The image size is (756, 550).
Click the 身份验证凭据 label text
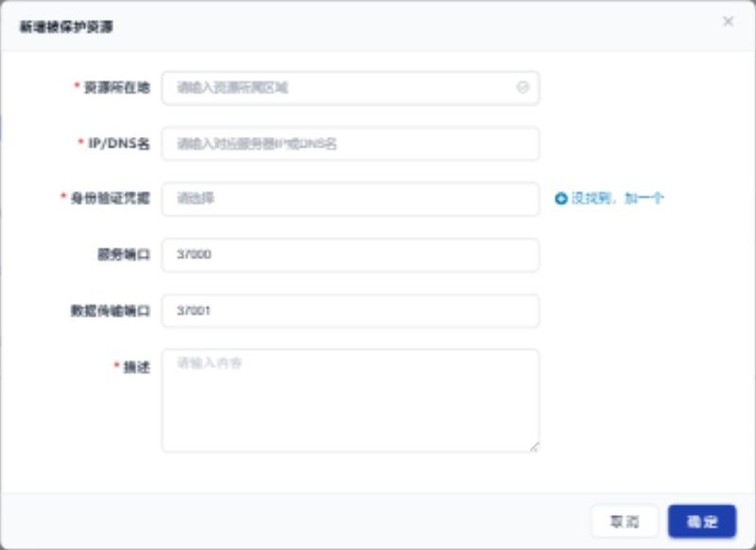click(x=111, y=198)
